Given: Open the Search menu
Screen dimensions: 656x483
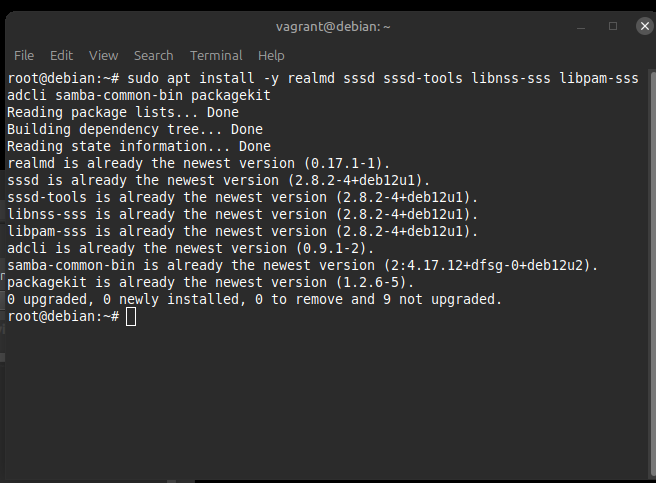Looking at the screenshot, I should click(x=153, y=56).
